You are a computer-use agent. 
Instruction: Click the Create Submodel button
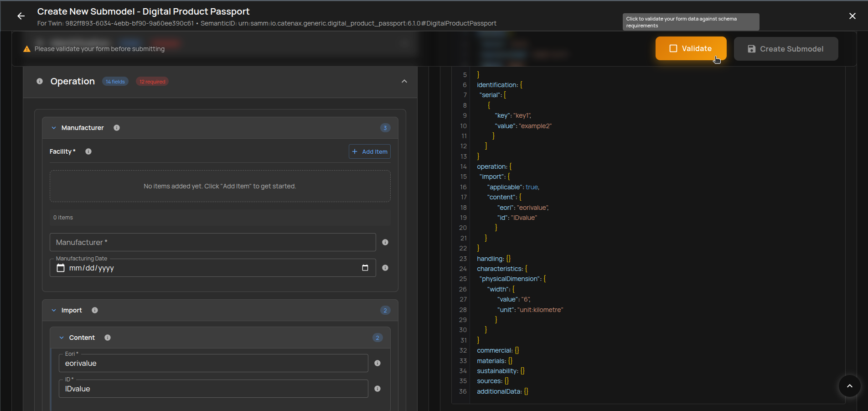pyautogui.click(x=785, y=48)
